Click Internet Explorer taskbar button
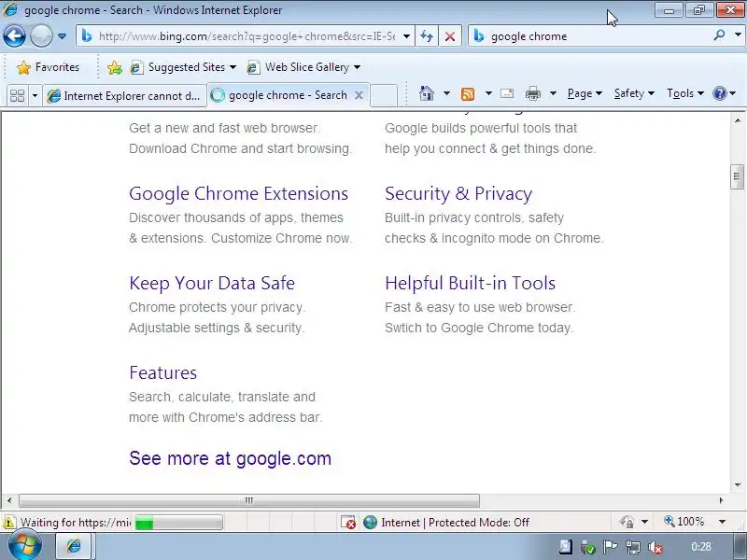This screenshot has height=560, width=747. 76,546
